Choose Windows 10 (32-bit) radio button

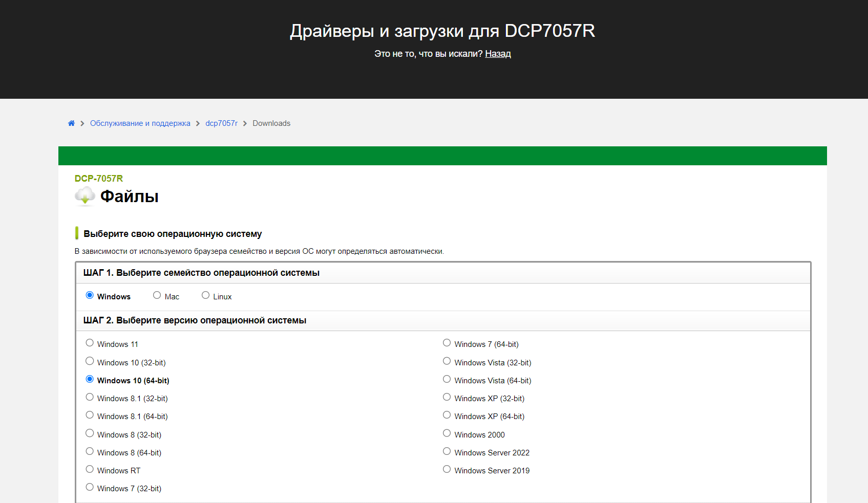[90, 361]
